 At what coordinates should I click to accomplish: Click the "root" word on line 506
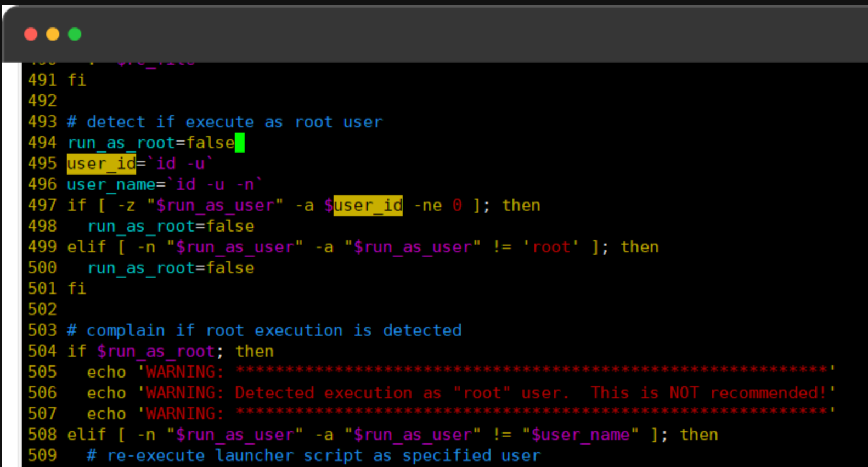(482, 393)
